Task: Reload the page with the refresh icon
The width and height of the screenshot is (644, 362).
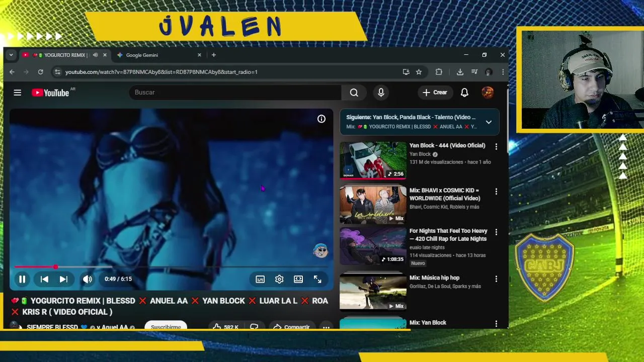Action: (40, 72)
